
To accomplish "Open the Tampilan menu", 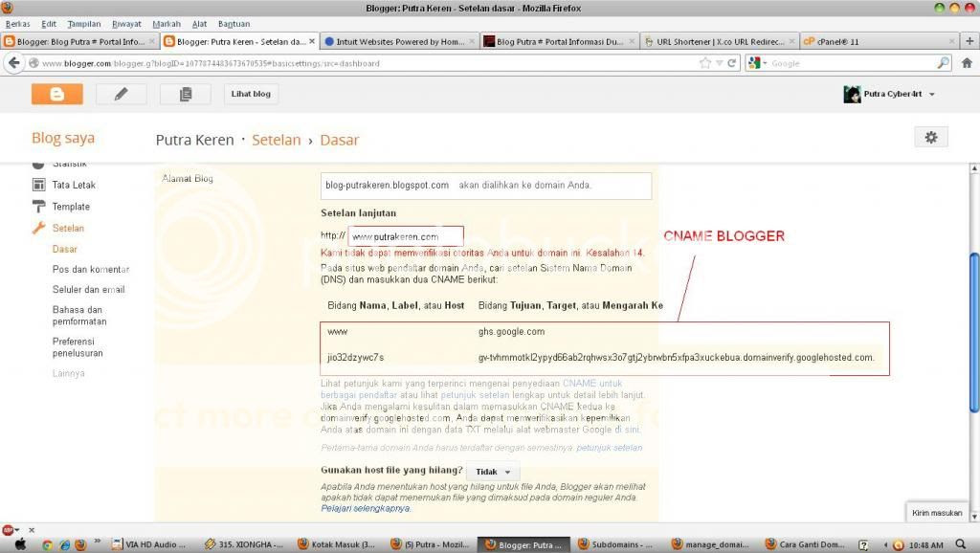I will pyautogui.click(x=84, y=24).
